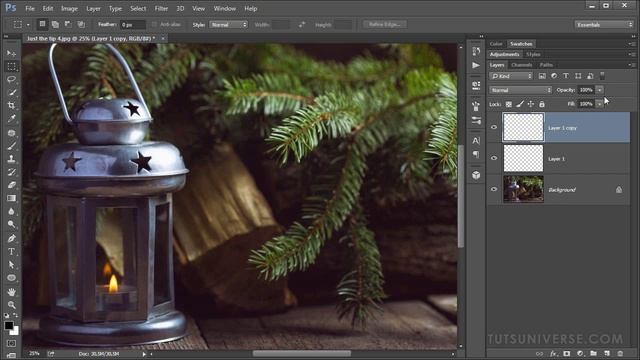
Task: Hide the Layer 1 copy layer
Action: [x=494, y=127]
